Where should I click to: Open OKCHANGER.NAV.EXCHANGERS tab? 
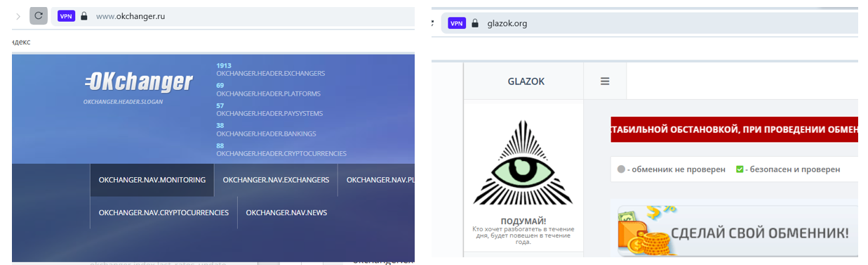(276, 180)
